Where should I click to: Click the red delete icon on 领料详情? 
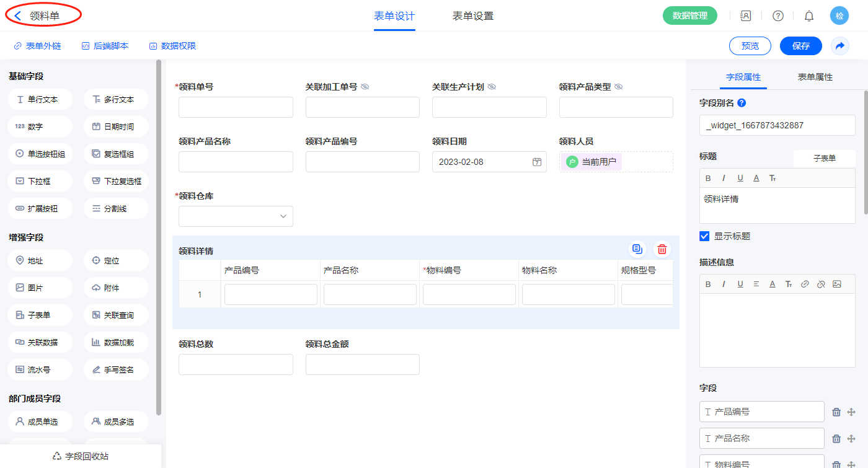[x=662, y=249]
